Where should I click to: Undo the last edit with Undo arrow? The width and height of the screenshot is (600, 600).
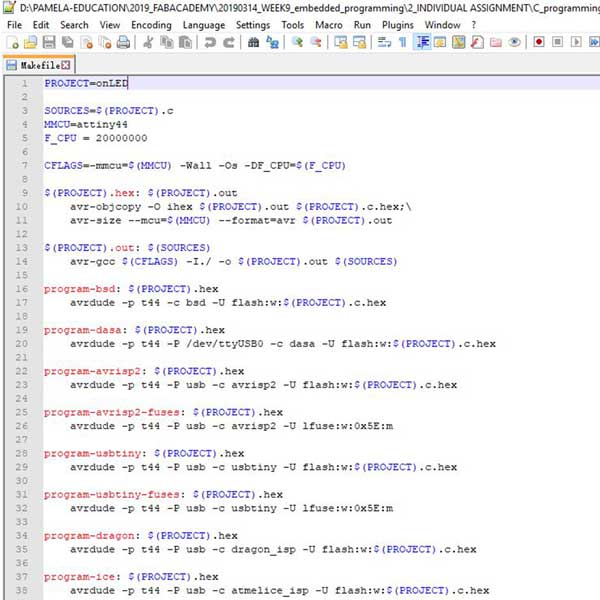(210, 42)
